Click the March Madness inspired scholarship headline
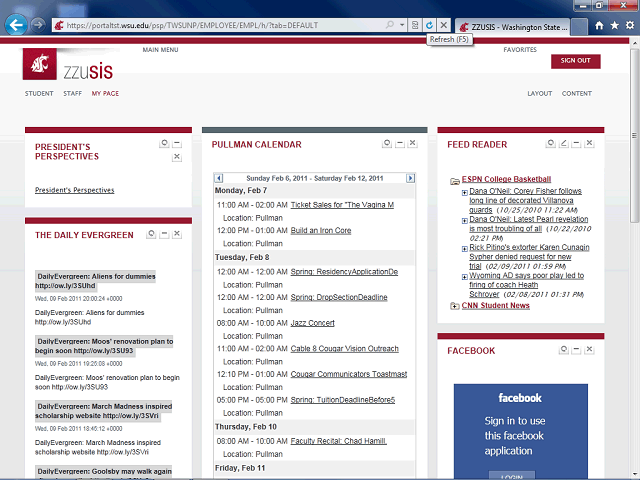This screenshot has height=480, width=640. pos(103,411)
